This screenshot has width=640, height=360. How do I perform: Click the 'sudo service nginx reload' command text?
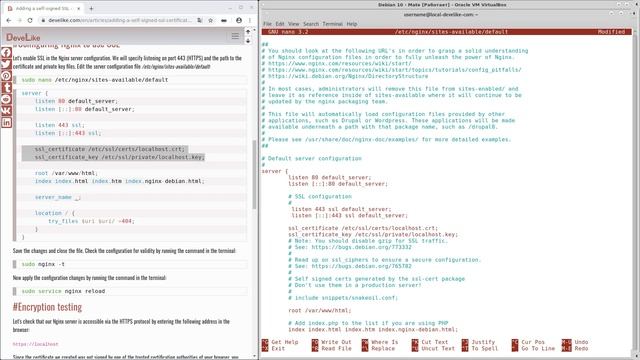(63, 291)
